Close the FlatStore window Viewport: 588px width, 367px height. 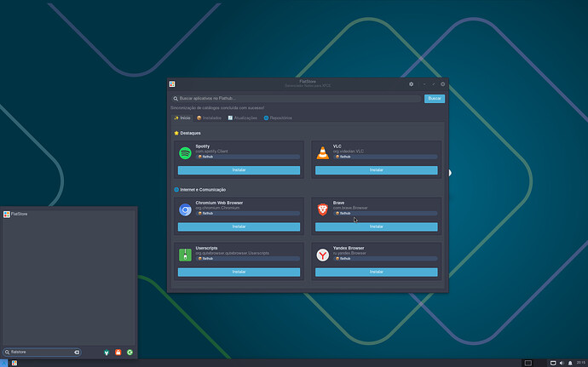pyautogui.click(x=443, y=84)
